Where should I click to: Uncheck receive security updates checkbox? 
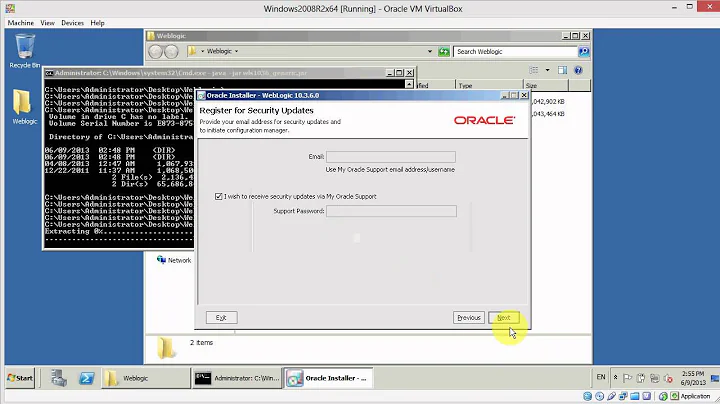tap(219, 196)
